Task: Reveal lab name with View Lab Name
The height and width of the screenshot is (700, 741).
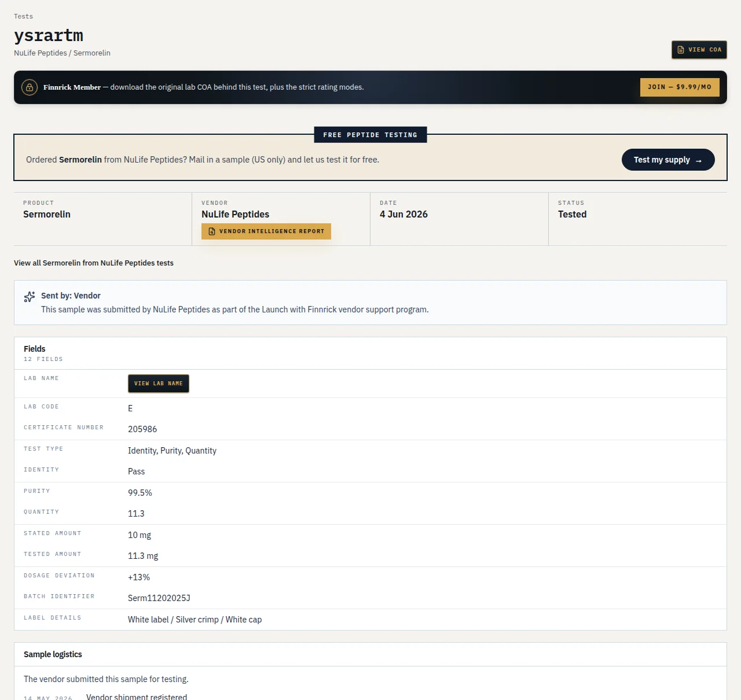Action: pos(159,384)
